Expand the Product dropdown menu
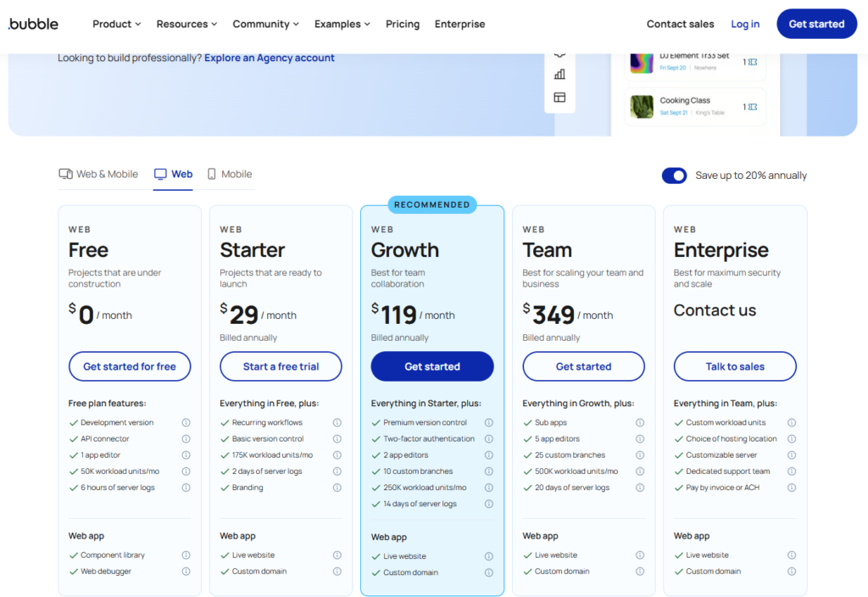Image resolution: width=868 pixels, height=597 pixels. coord(116,24)
